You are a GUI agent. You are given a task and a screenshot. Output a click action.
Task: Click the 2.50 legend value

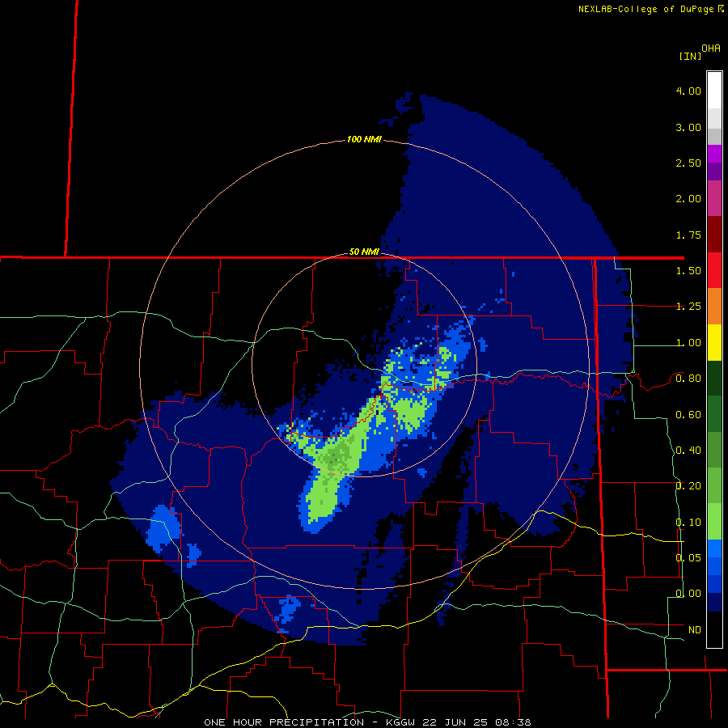[688, 163]
